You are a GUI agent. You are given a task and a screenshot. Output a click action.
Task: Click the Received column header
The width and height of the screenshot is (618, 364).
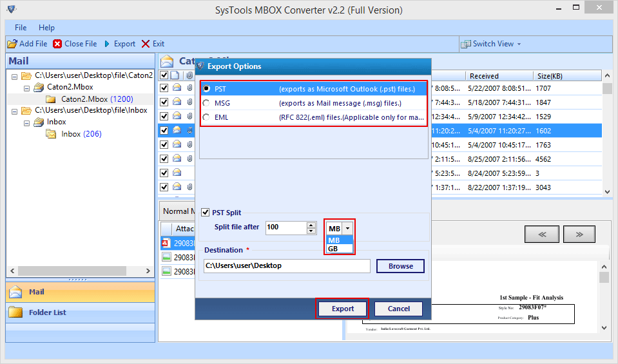(499, 76)
